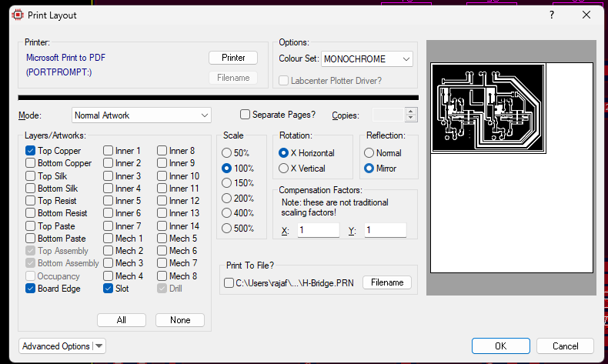Click the X compensation factor field
Image resolution: width=608 pixels, height=364 pixels.
coord(319,230)
